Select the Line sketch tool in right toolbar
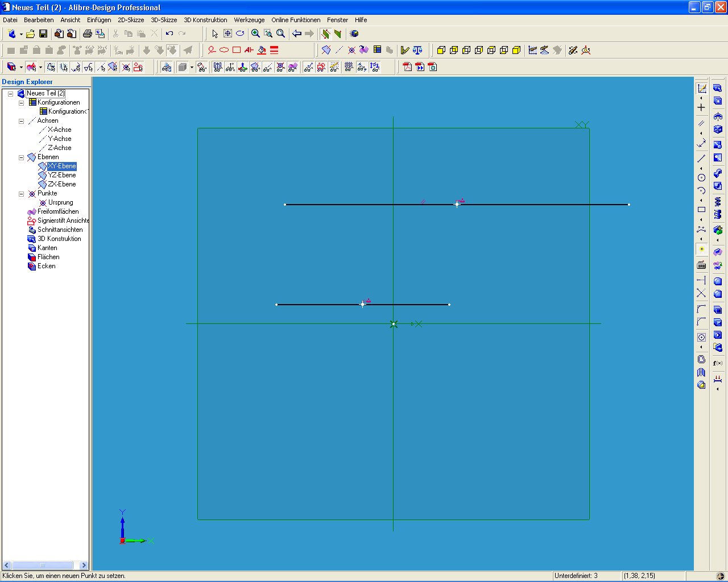 tap(701, 159)
